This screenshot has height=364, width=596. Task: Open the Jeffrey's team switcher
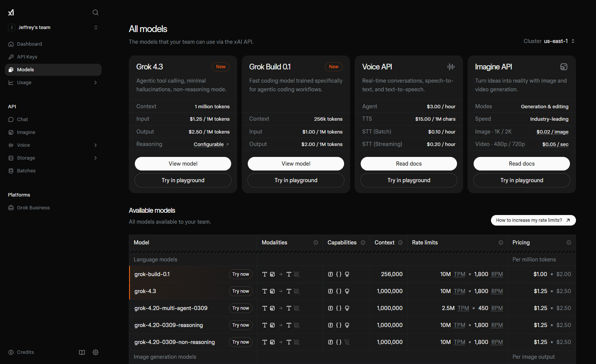pos(53,28)
